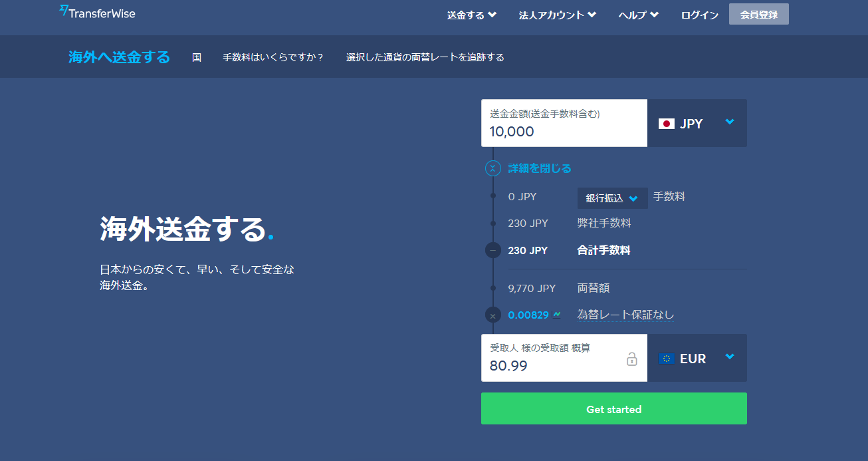
Task: Click the ログイン link
Action: (x=699, y=15)
